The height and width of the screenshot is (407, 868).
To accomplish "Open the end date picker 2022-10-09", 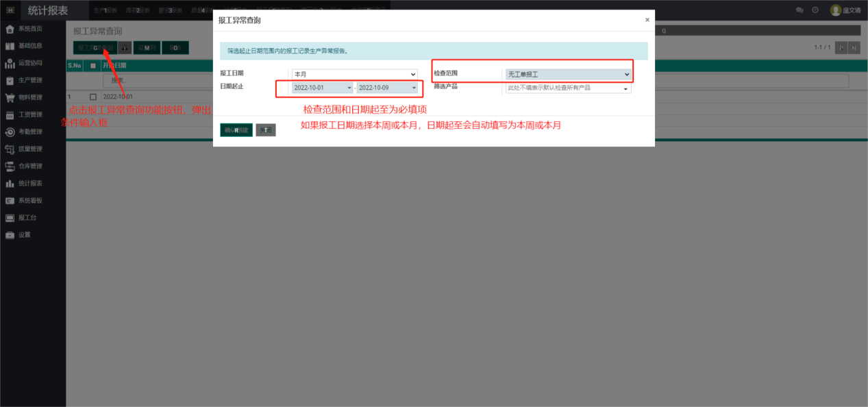I will (387, 88).
